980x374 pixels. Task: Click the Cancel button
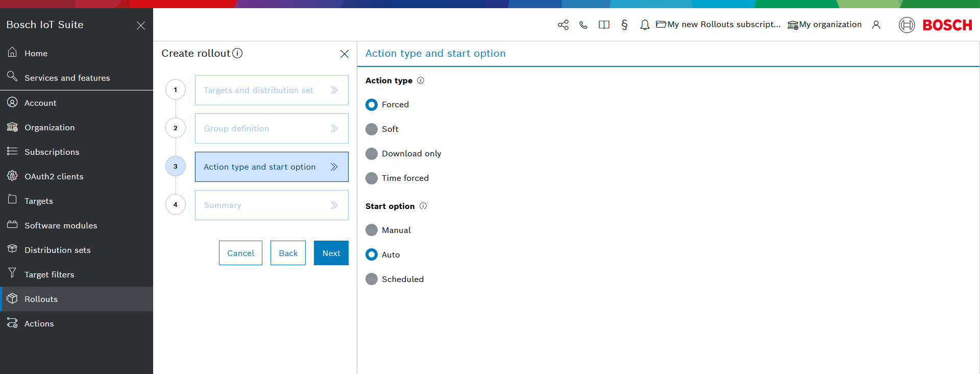[x=240, y=253]
